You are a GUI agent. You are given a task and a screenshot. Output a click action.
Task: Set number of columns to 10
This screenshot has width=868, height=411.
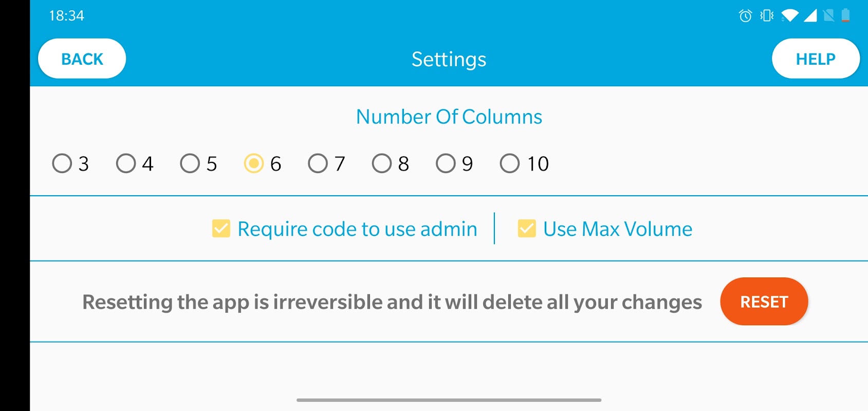[x=510, y=163]
